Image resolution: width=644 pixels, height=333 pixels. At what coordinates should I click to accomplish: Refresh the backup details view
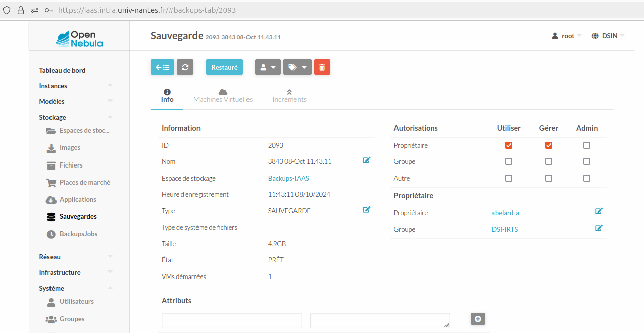[185, 67]
